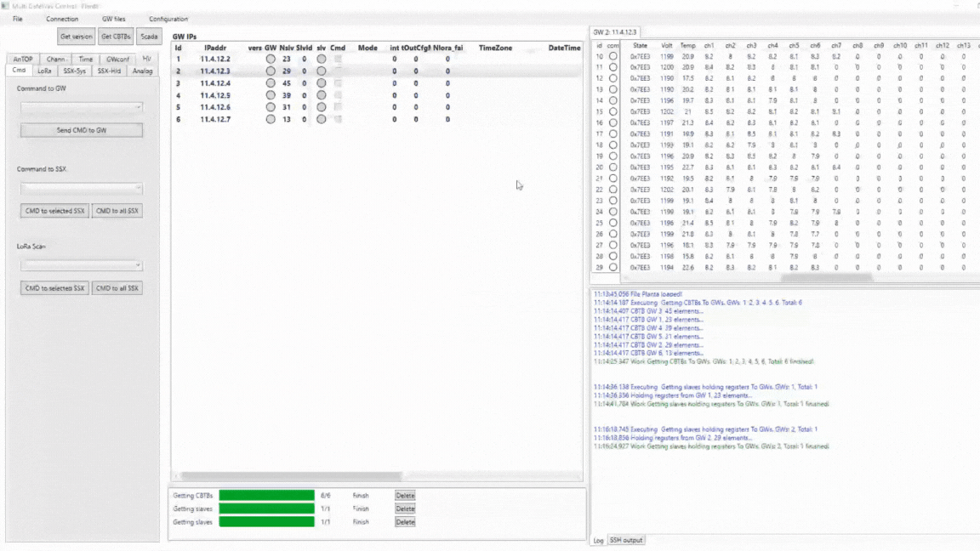The height and width of the screenshot is (551, 980).
Task: Switch to the GWconf tab
Action: pos(117,59)
